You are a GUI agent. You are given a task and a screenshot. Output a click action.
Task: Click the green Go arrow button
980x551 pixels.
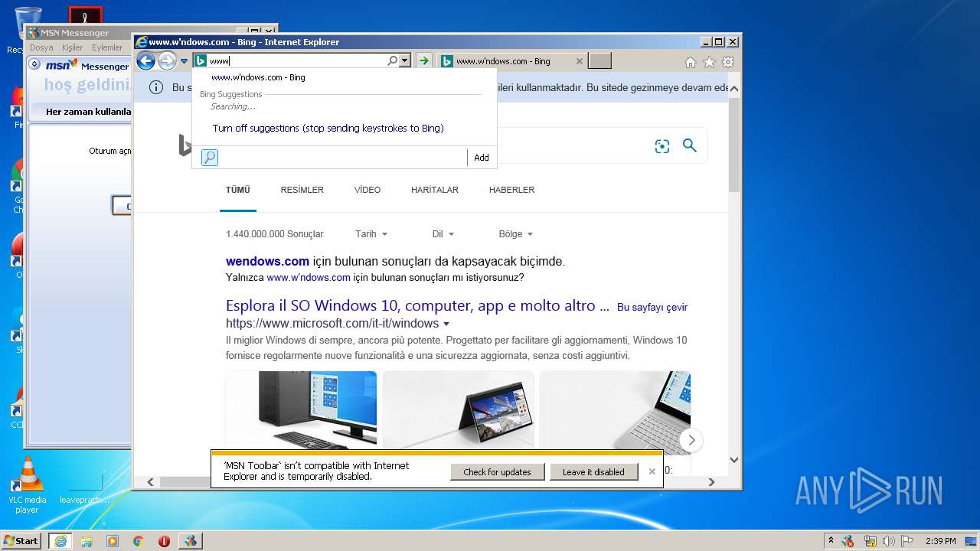(423, 60)
